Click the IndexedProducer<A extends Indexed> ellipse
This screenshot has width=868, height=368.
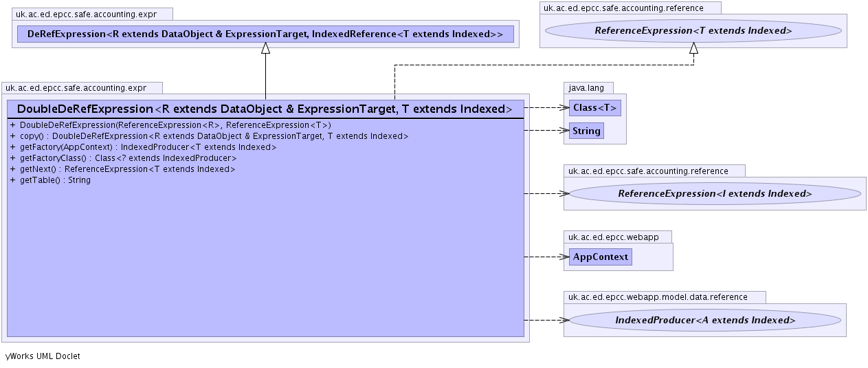pyautogui.click(x=705, y=320)
